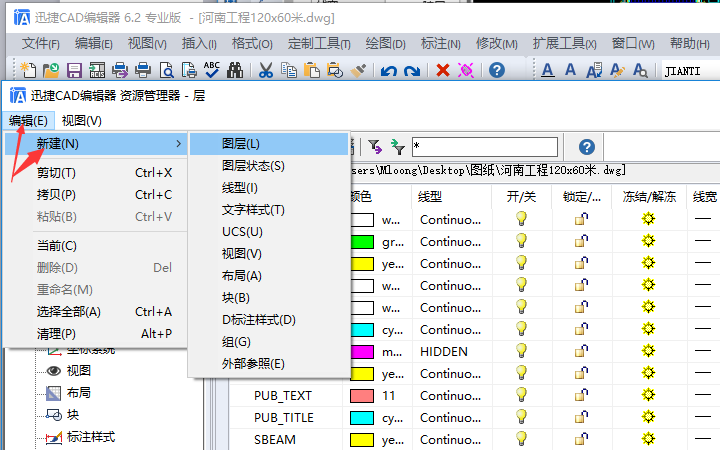Viewport: 720px width, 450px height.
Task: Click the funnel icon with green arrow
Action: click(x=398, y=147)
